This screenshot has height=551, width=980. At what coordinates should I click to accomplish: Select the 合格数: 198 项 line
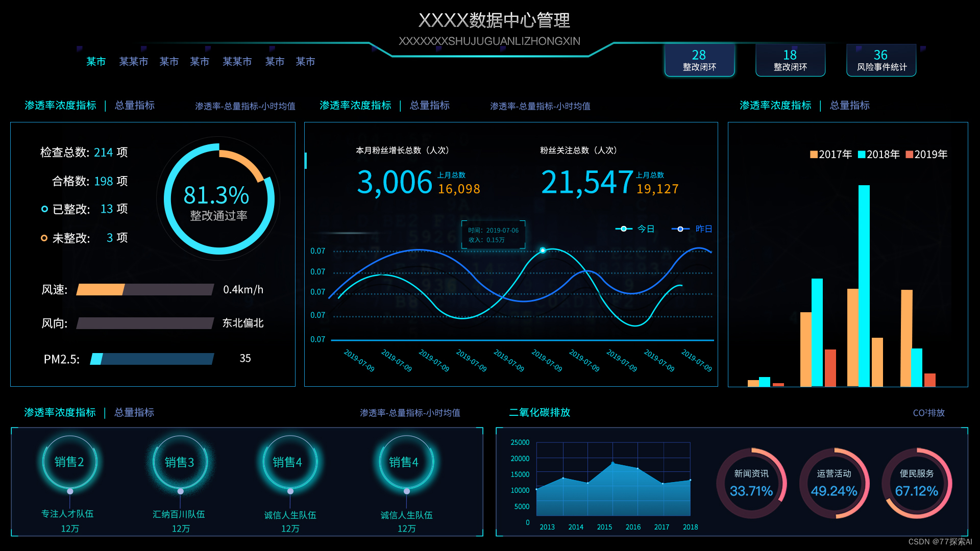coord(90,181)
